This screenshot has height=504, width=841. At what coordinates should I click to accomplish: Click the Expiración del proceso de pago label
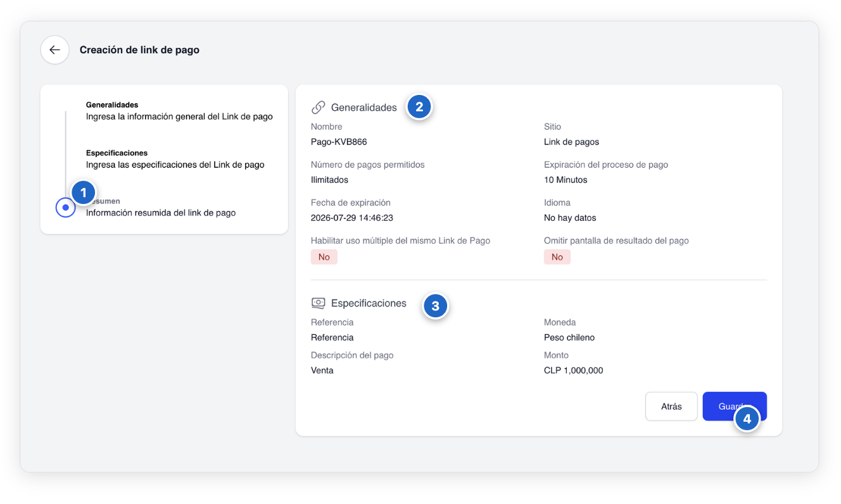point(606,165)
